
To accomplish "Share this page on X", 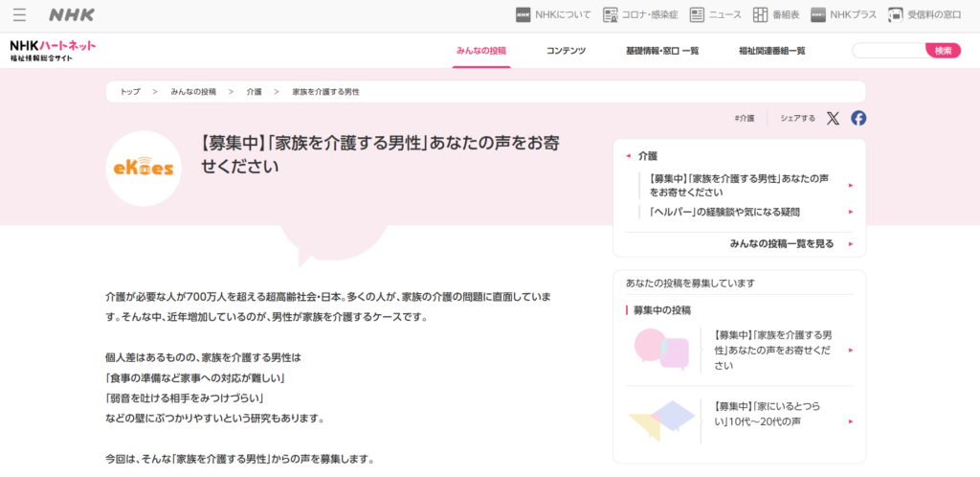I will 833,118.
